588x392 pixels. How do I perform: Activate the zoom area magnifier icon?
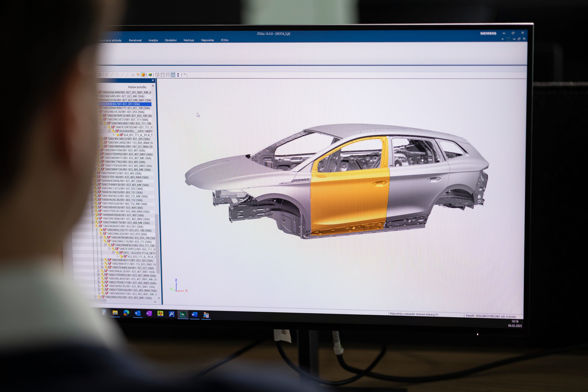157,75
